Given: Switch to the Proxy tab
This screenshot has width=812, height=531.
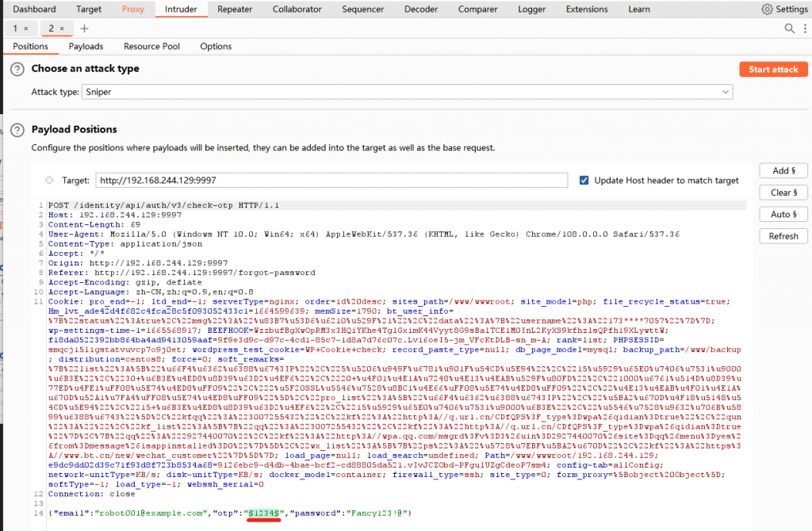Looking at the screenshot, I should [133, 10].
